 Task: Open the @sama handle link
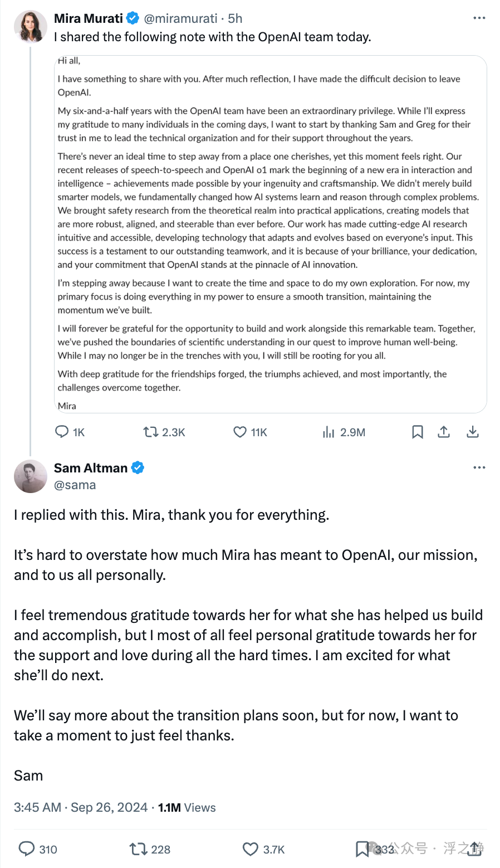click(x=75, y=485)
